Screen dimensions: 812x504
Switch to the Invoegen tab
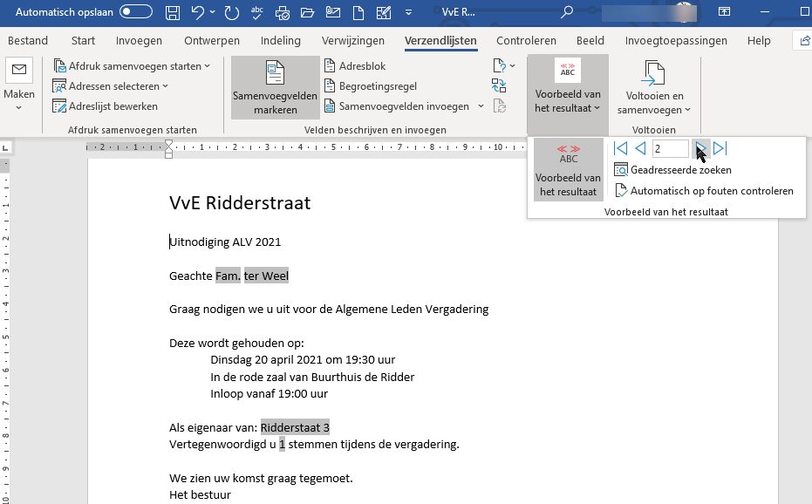[139, 40]
